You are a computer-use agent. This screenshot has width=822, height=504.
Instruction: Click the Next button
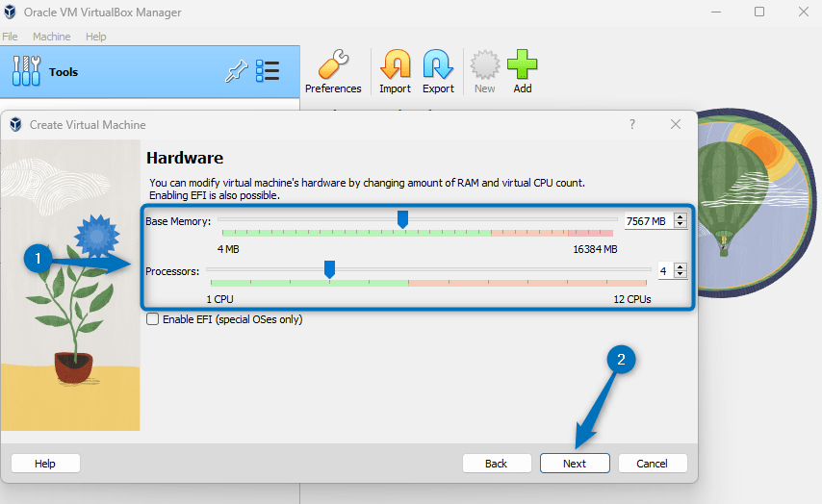click(575, 464)
